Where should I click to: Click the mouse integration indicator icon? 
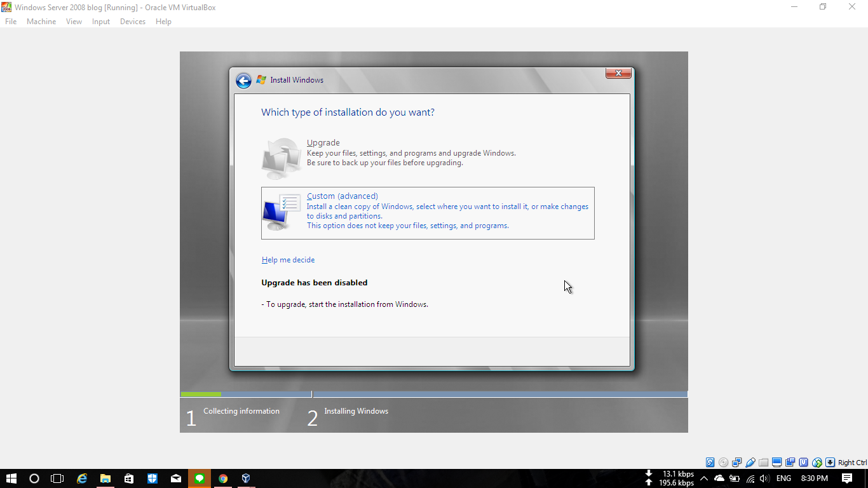pos(817,463)
